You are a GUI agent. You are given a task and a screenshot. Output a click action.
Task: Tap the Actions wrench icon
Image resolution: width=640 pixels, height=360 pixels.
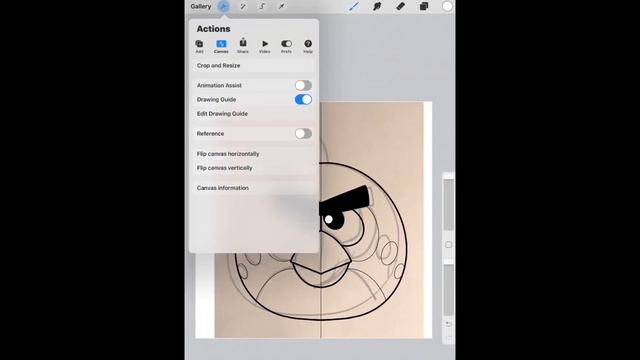[x=223, y=6]
